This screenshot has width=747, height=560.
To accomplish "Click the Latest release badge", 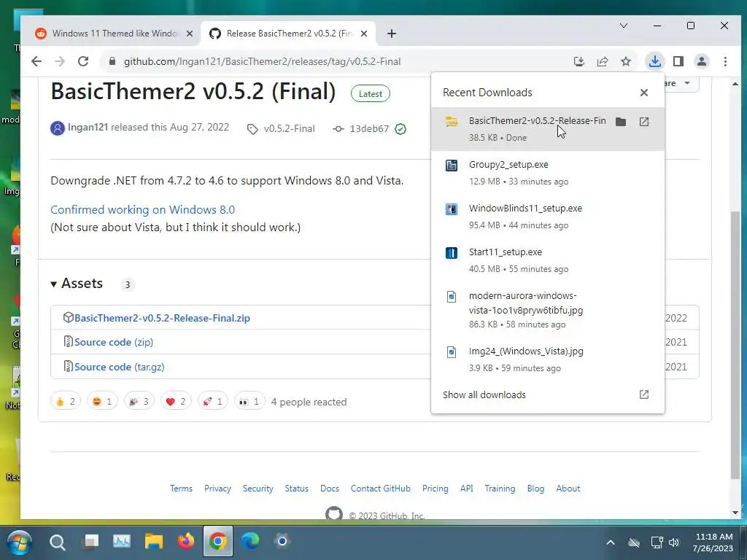I will tap(370, 94).
